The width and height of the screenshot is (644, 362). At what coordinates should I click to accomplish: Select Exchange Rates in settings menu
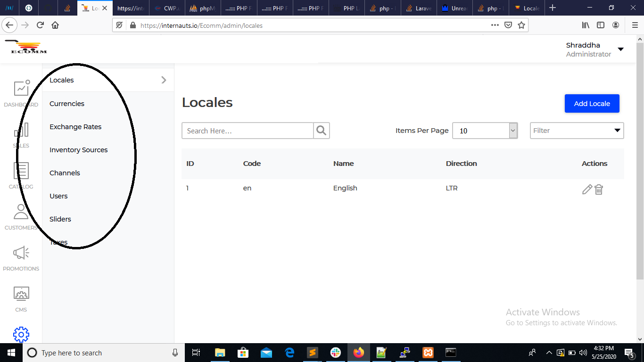point(75,127)
